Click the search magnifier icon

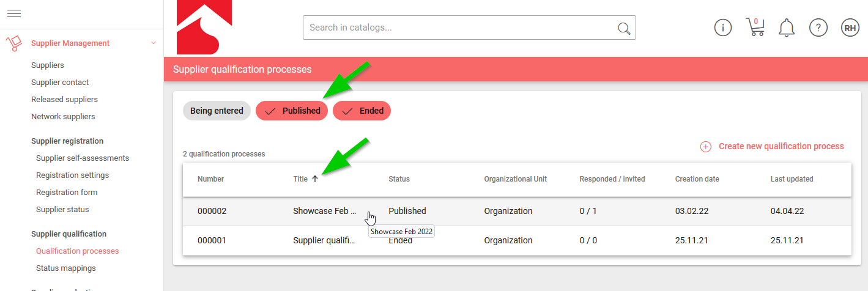pyautogui.click(x=623, y=28)
